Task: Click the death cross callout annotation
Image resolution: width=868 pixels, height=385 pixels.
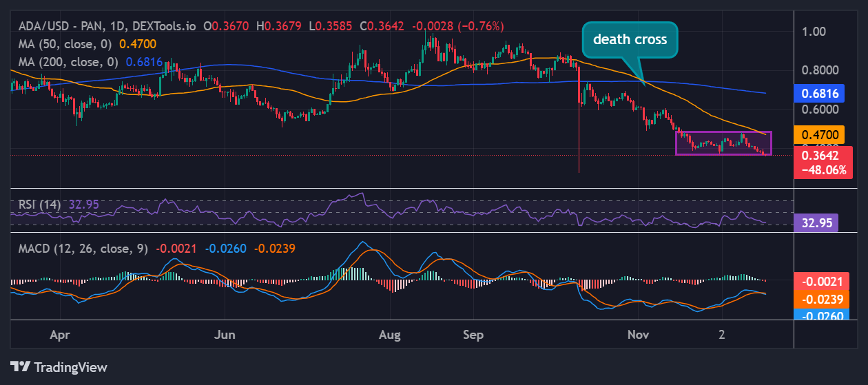Action: [630, 39]
